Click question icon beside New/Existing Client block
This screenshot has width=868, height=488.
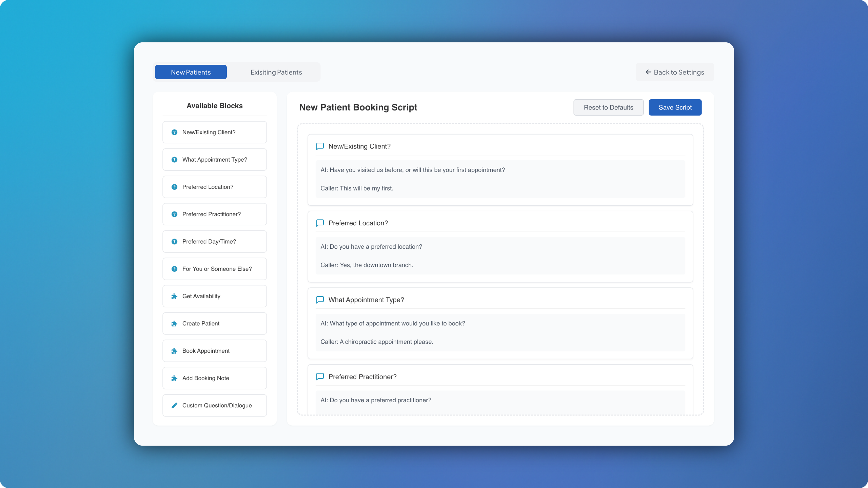point(174,132)
